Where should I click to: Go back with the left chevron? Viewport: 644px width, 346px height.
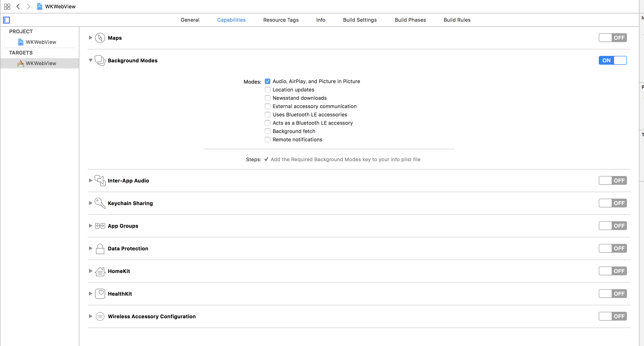coord(18,6)
